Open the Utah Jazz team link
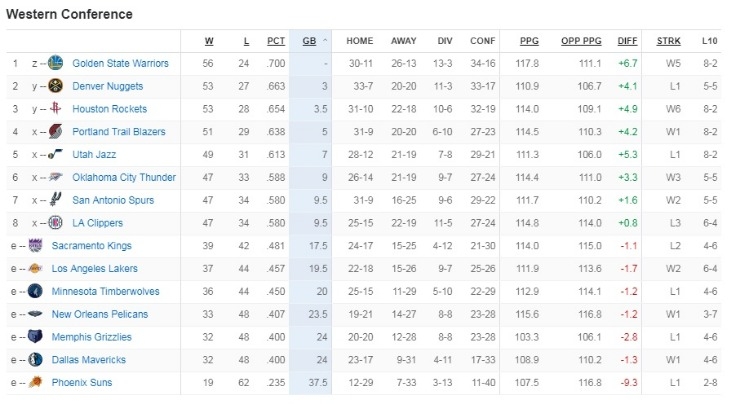 tap(94, 154)
